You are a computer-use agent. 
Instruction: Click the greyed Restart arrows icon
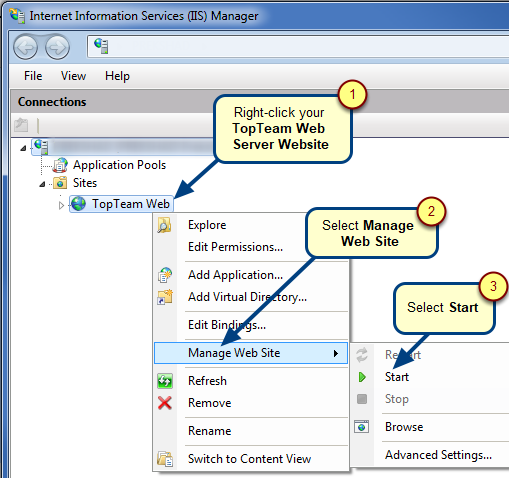362,355
